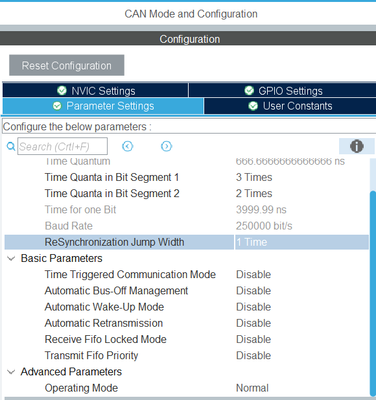Go to next search result arrow
This screenshot has height=400, width=376.
(x=166, y=146)
